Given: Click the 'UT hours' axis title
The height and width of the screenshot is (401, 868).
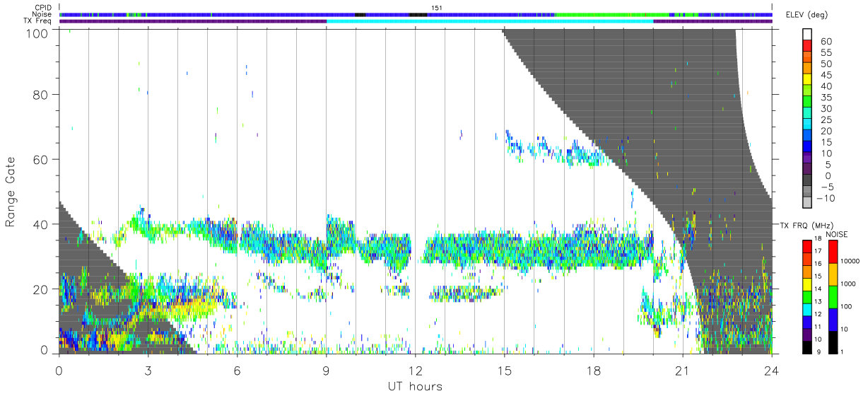Looking at the screenshot, I should pos(415,386).
